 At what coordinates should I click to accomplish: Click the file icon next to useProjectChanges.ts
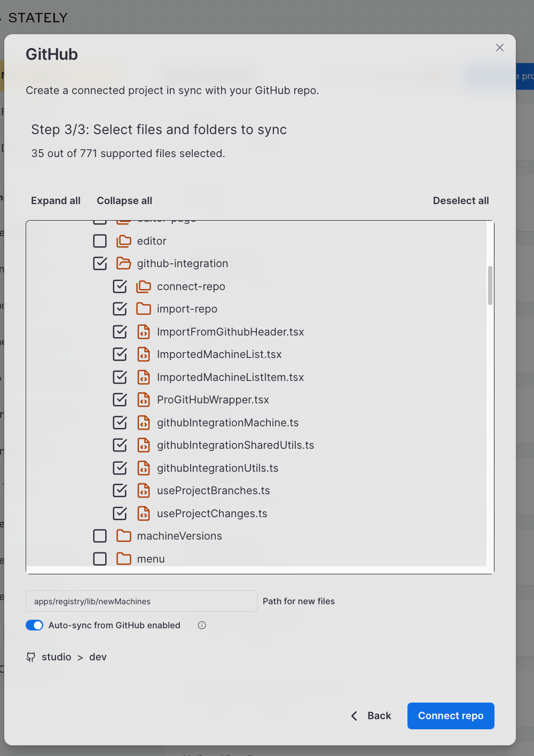coord(144,513)
